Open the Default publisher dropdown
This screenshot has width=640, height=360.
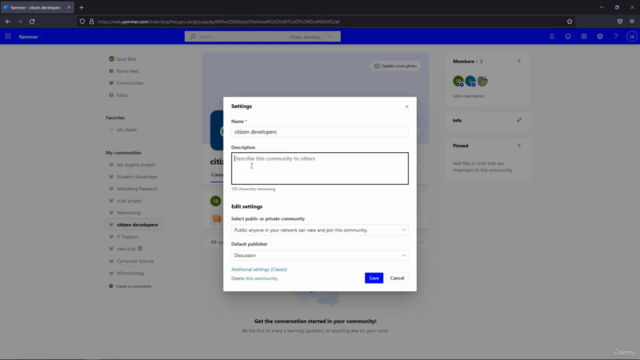pos(320,256)
